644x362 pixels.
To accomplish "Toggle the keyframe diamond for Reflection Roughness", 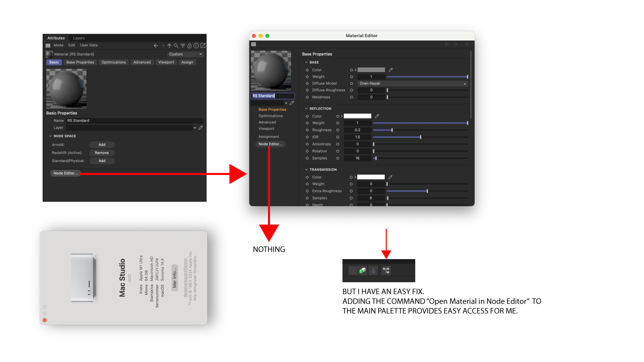I will (307, 130).
